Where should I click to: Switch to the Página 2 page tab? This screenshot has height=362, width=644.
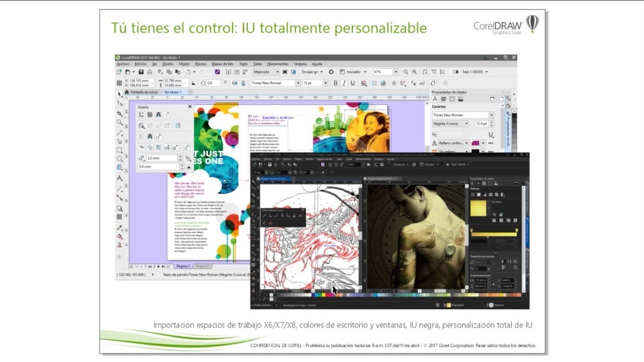(x=201, y=266)
